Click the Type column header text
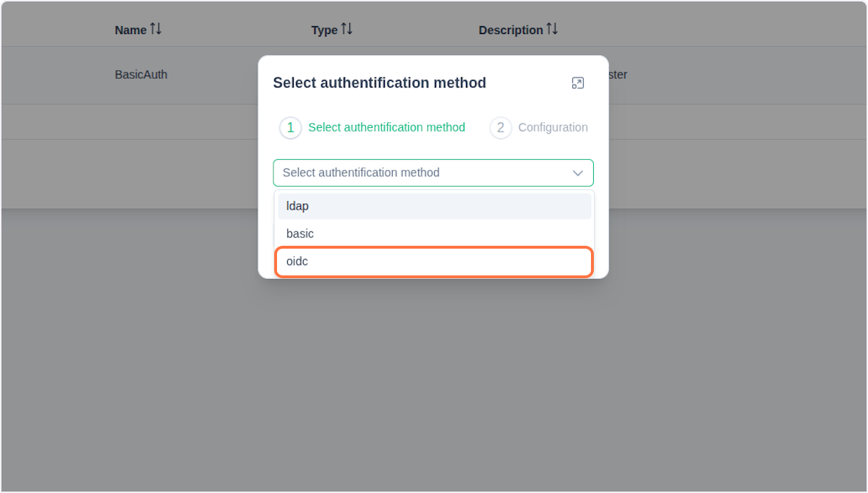The height and width of the screenshot is (493, 868). pos(324,30)
